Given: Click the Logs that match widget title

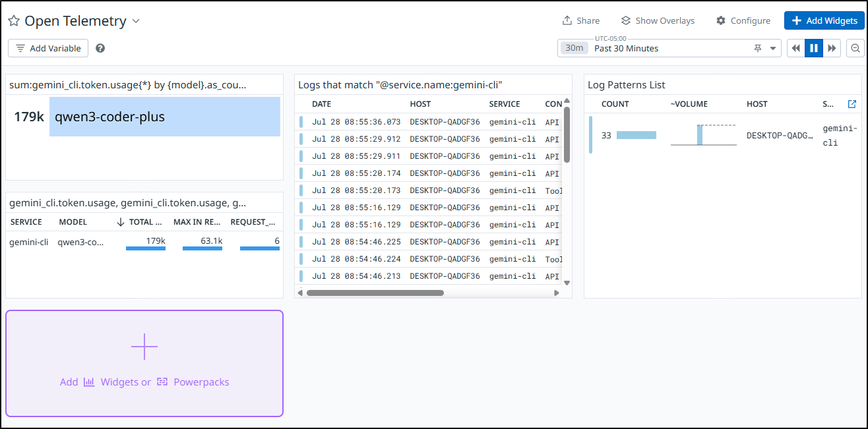Looking at the screenshot, I should coord(400,84).
